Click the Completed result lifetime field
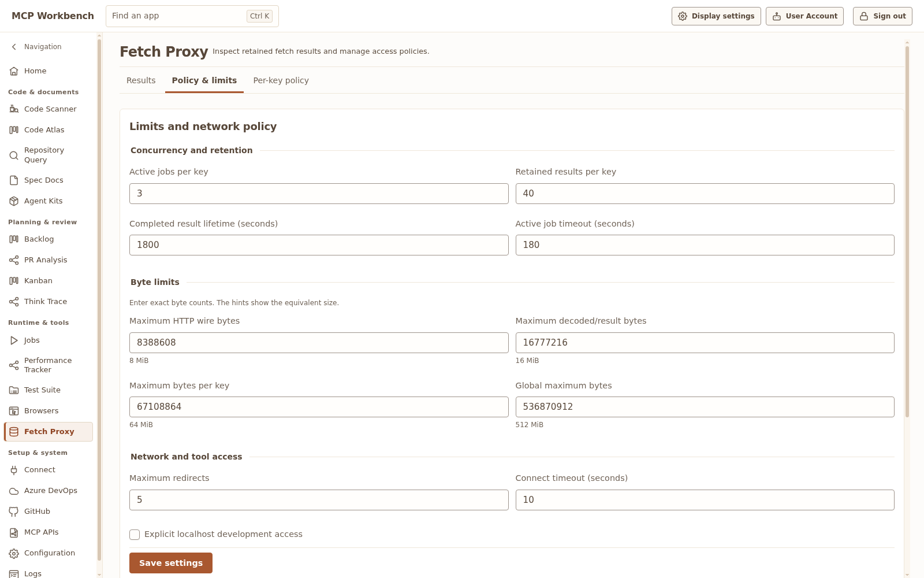924x578 pixels. click(319, 245)
